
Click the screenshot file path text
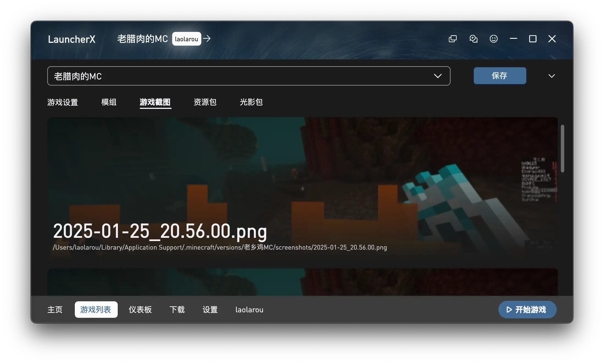pyautogui.click(x=220, y=247)
